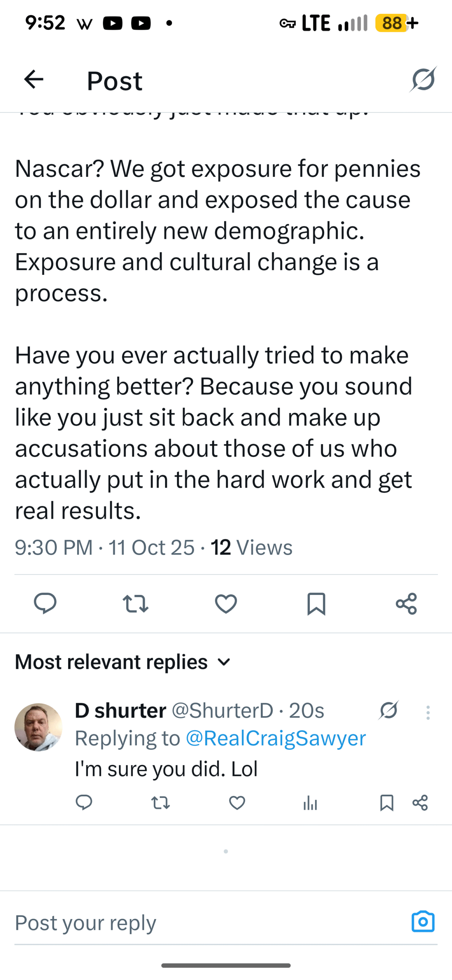
Task: Reply to the main post
Action: tap(45, 604)
